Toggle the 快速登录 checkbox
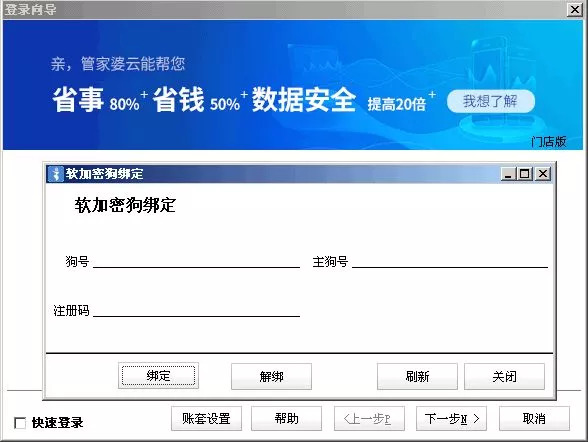The image size is (588, 442). coord(20,423)
